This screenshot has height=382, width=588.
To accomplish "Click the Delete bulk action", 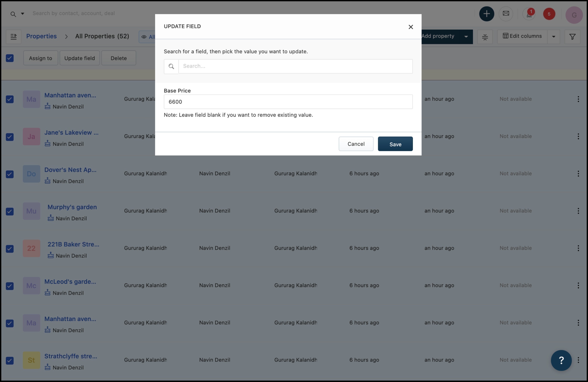I will tap(119, 58).
